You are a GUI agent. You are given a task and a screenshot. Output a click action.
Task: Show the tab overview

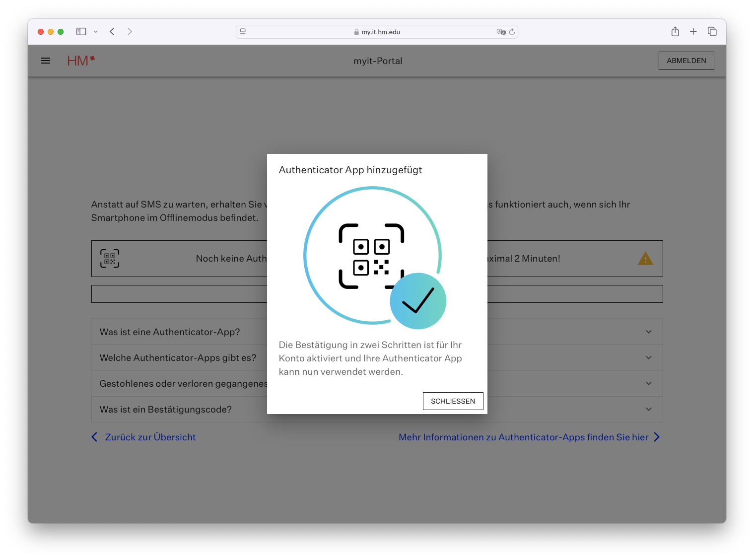click(x=712, y=32)
